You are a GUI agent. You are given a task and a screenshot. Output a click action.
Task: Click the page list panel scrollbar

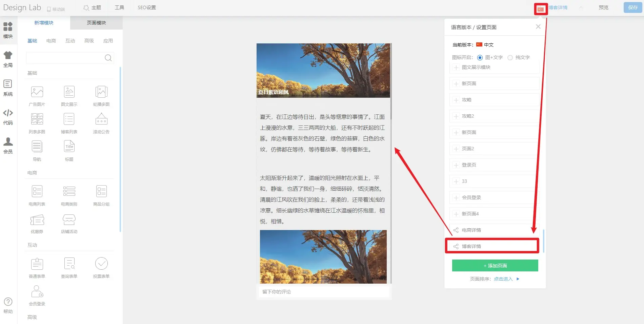pos(543,241)
